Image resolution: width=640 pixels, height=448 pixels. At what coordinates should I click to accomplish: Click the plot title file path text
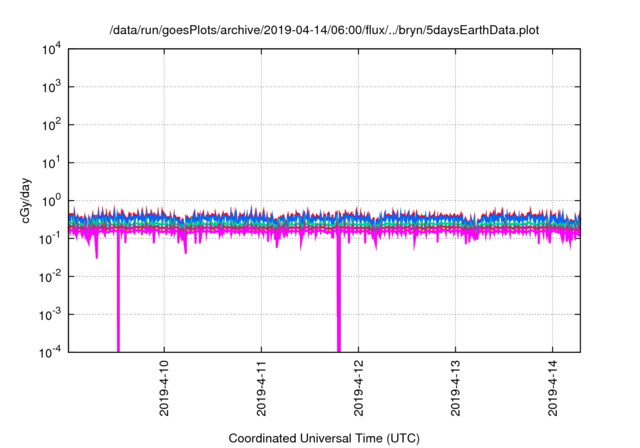pos(324,30)
